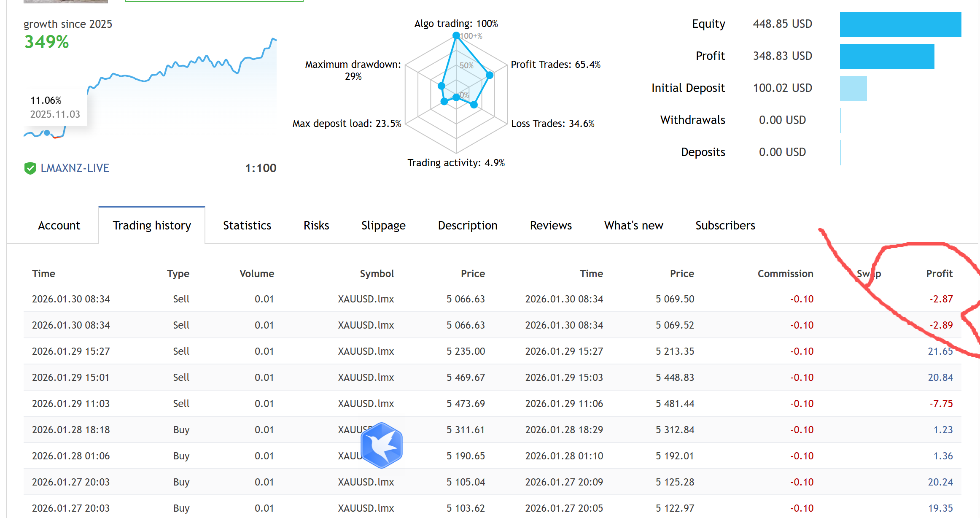Open the Description tab

[x=467, y=226]
